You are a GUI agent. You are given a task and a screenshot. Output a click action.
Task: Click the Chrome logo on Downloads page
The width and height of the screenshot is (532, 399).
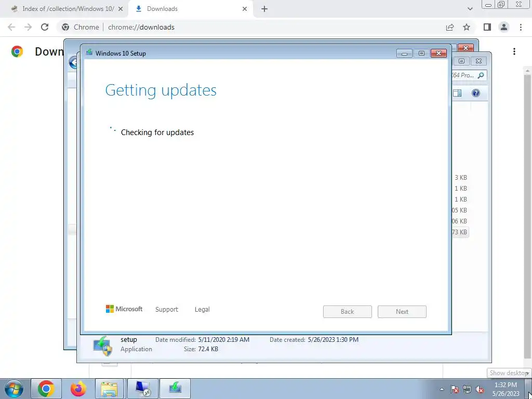coord(17,51)
